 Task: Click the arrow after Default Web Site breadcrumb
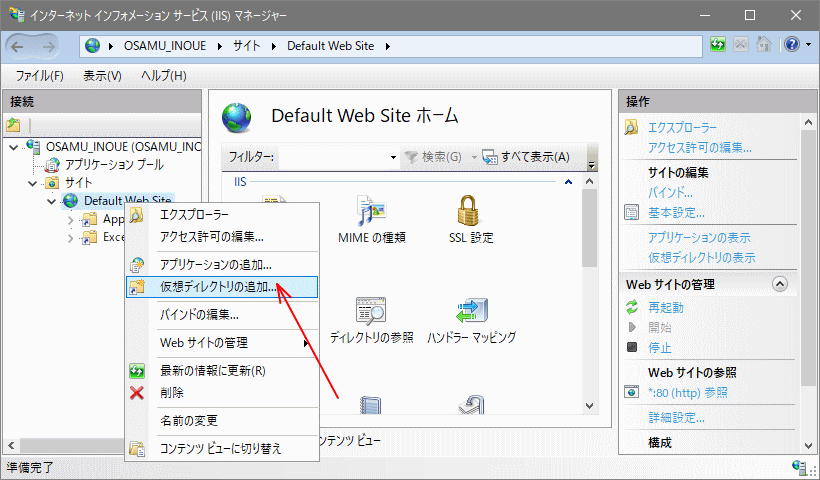[x=388, y=46]
